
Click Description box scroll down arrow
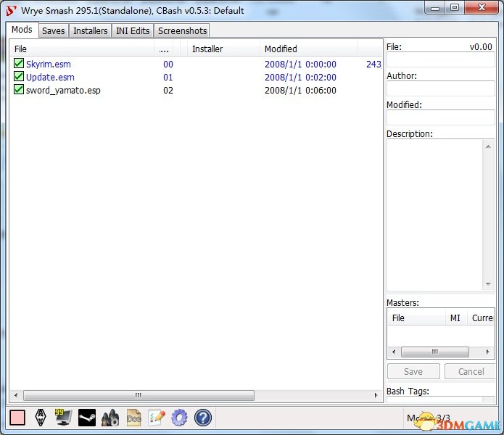point(488,283)
